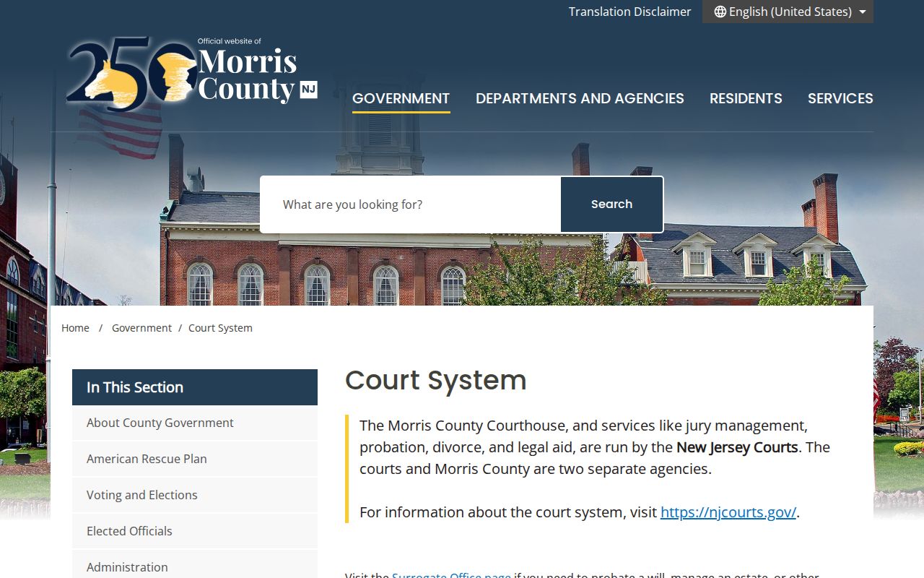Open the Government menu
This screenshot has width=924, height=578.
(401, 98)
